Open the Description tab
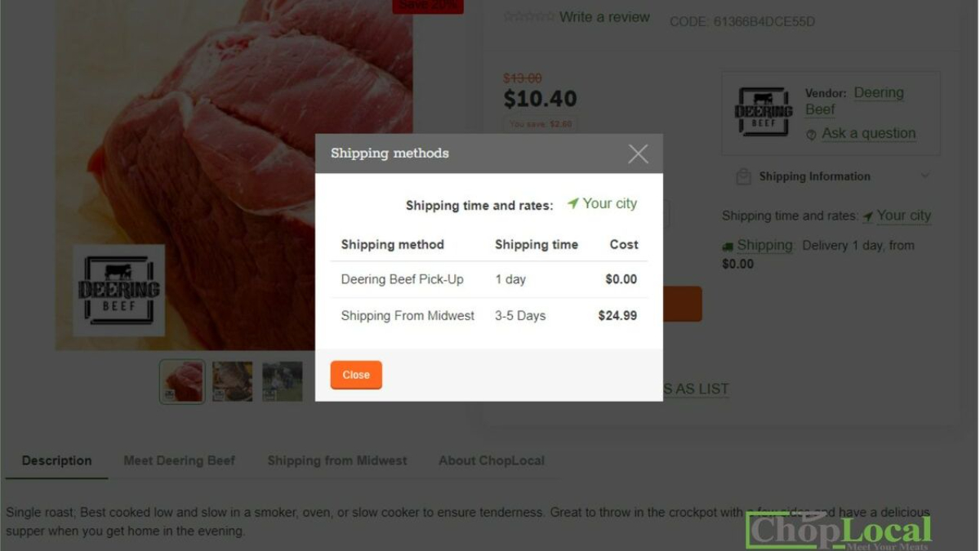 57,461
